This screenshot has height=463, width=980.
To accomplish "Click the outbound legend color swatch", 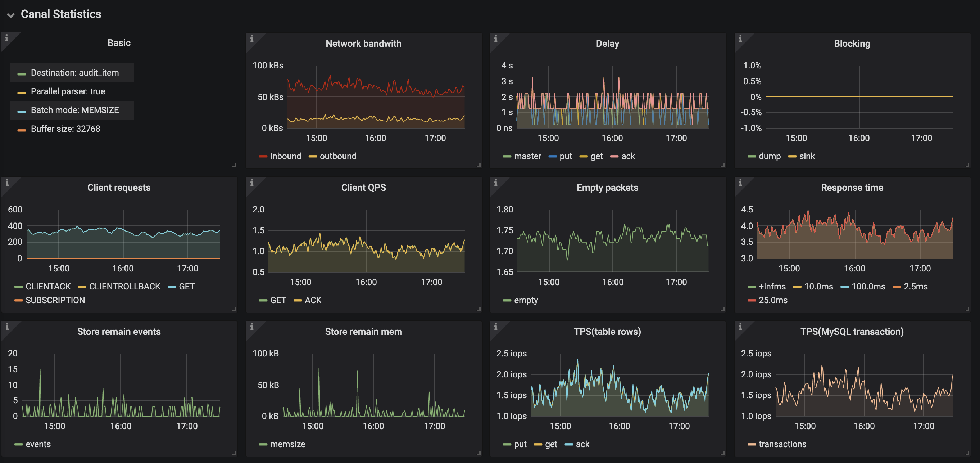I will 313,157.
